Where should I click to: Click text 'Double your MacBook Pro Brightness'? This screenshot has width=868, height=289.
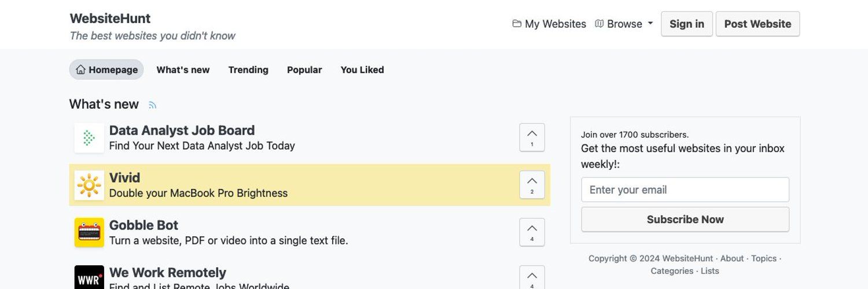[198, 193]
